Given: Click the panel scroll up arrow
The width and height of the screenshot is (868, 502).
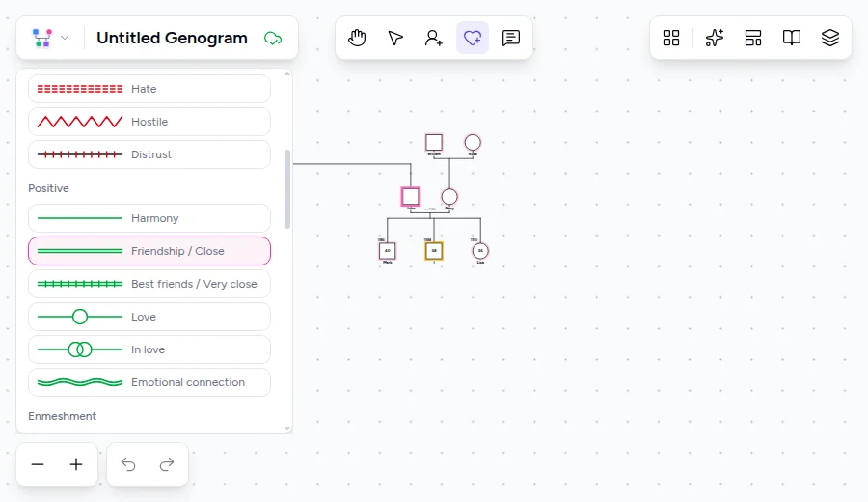Looking at the screenshot, I should click(x=287, y=74).
